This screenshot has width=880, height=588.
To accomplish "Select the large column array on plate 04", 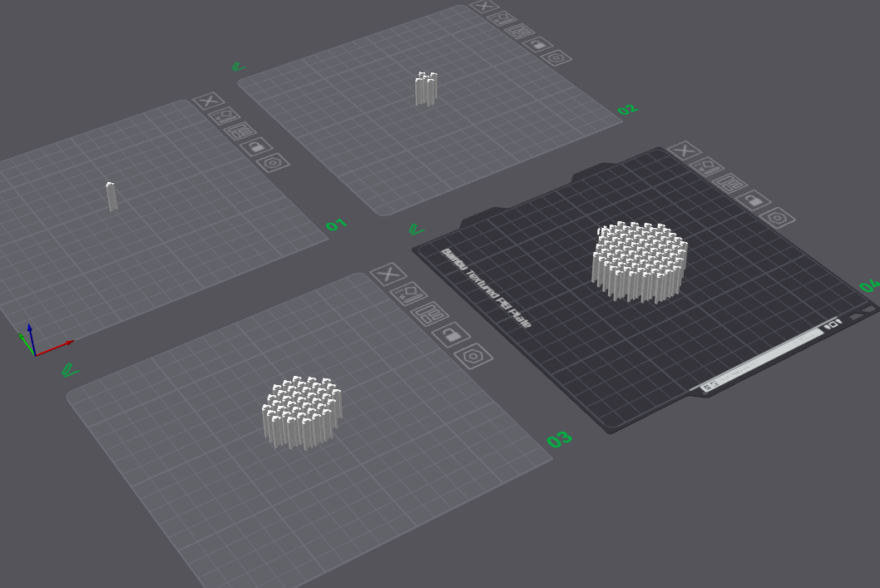I will pos(640,262).
